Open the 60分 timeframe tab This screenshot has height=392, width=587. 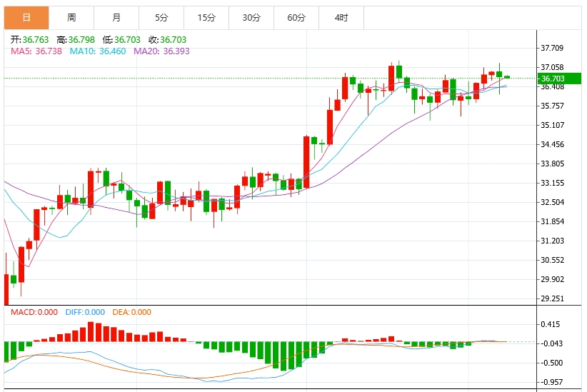pyautogui.click(x=296, y=18)
